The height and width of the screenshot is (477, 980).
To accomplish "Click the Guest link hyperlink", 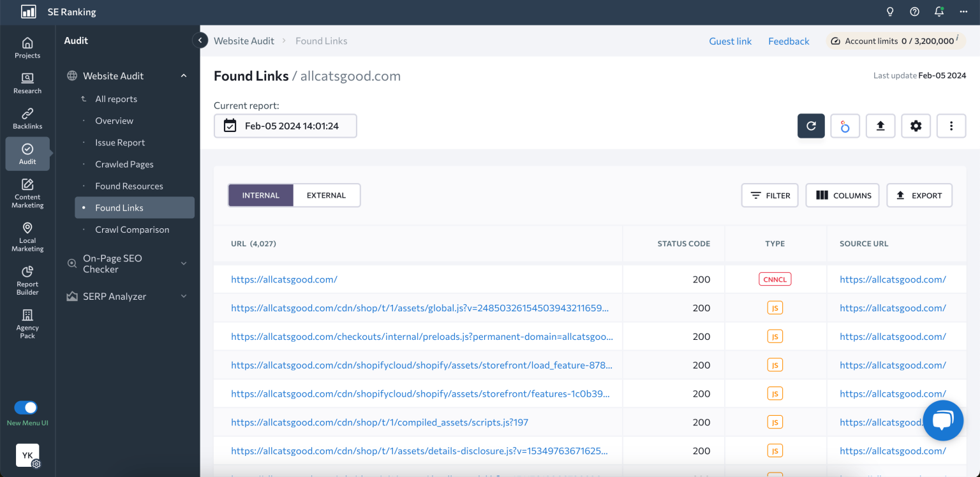I will coord(730,41).
